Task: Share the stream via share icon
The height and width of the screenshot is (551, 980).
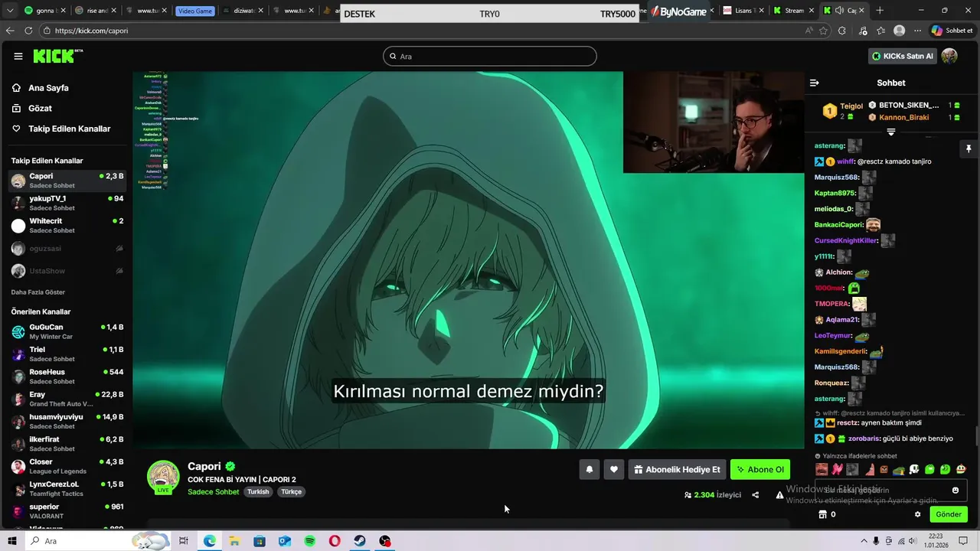Action: 756,495
